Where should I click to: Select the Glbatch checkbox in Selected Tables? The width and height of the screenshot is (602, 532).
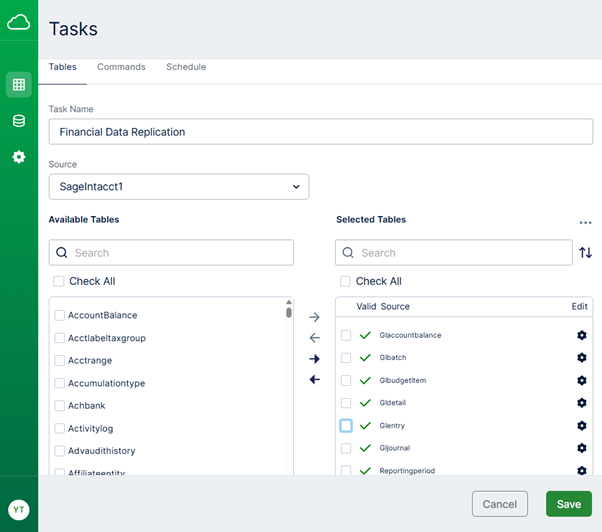click(346, 358)
